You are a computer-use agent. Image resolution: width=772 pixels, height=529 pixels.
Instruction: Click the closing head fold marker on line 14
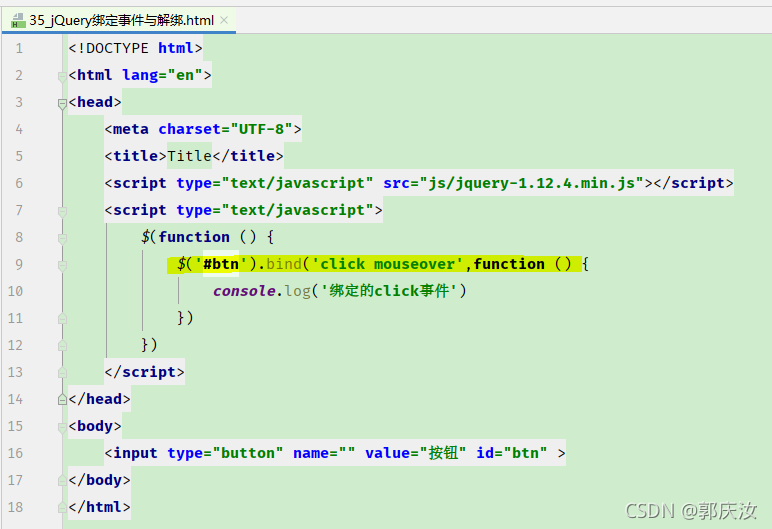coord(62,399)
